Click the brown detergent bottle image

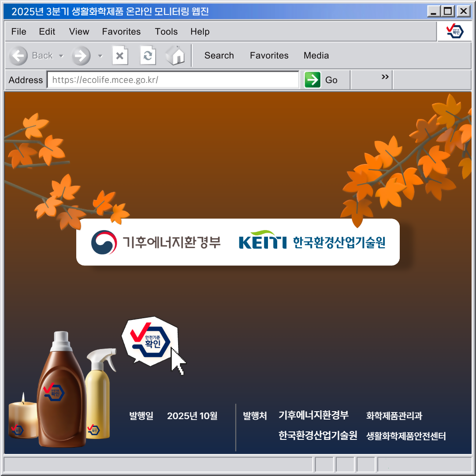coord(61,392)
